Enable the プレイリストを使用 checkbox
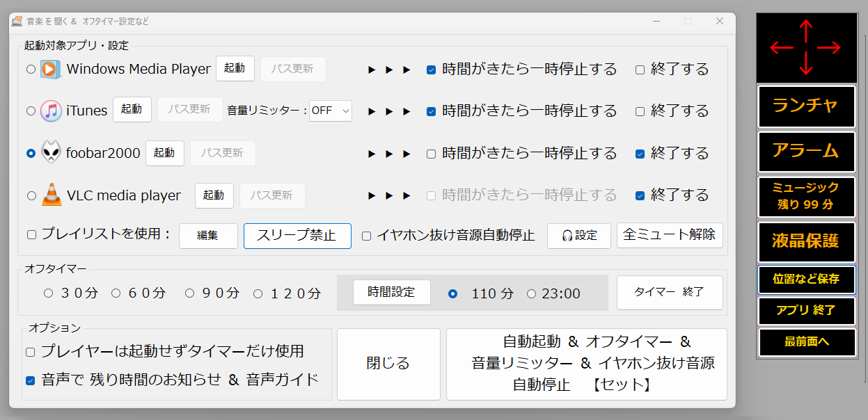Screen dimensions: 868x420 point(30,235)
